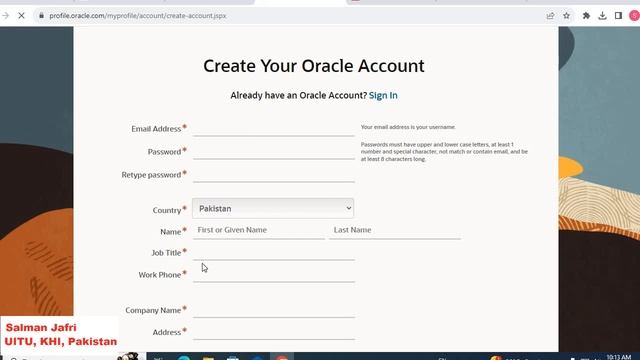Click the 'Your email address is your username' hint

(408, 127)
